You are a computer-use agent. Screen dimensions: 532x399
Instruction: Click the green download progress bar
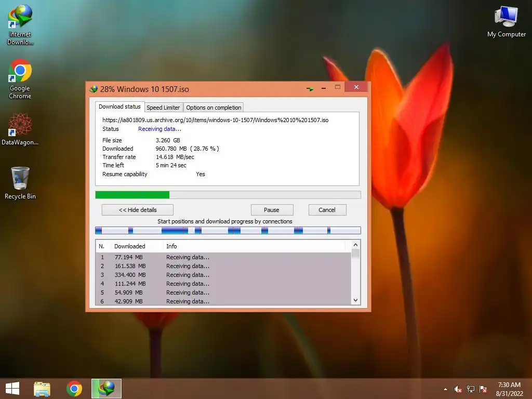point(228,195)
